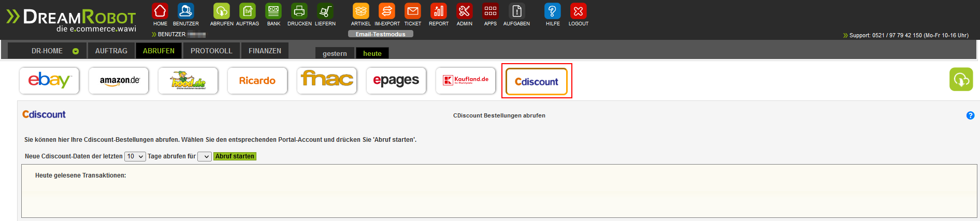Click the Email-Testmodus label
This screenshot has height=221, width=980.
pyautogui.click(x=381, y=34)
